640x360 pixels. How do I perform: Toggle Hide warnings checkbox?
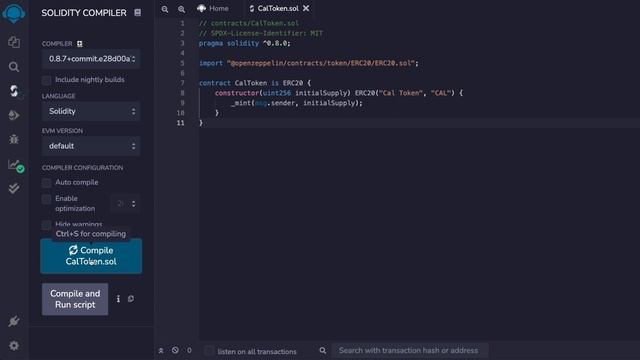tap(47, 224)
